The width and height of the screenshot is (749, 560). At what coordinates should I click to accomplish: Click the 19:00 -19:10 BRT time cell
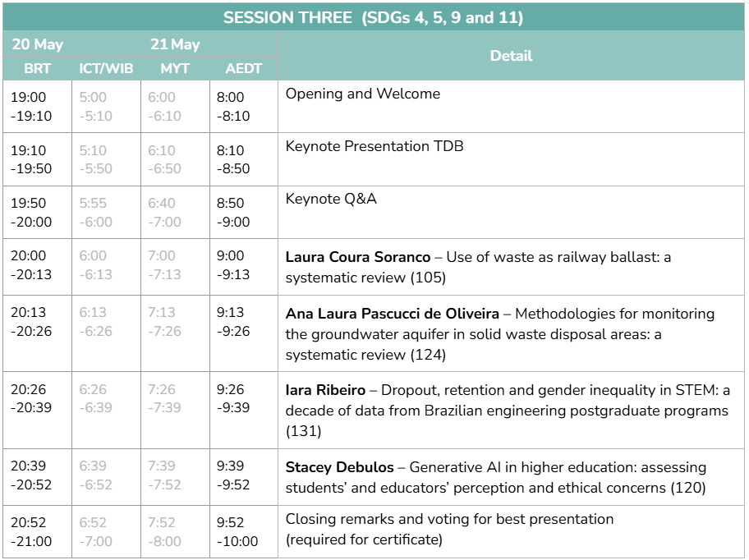coord(37,106)
